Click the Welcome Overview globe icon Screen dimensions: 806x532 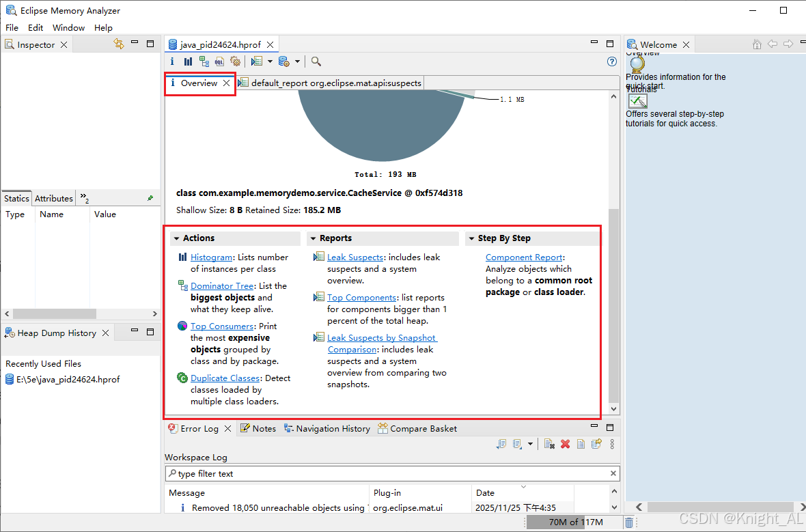point(637,65)
